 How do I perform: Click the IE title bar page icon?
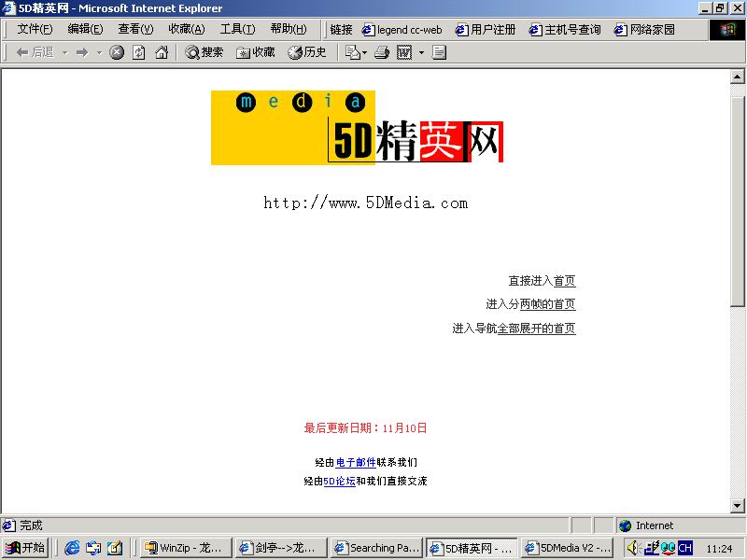(x=9, y=8)
